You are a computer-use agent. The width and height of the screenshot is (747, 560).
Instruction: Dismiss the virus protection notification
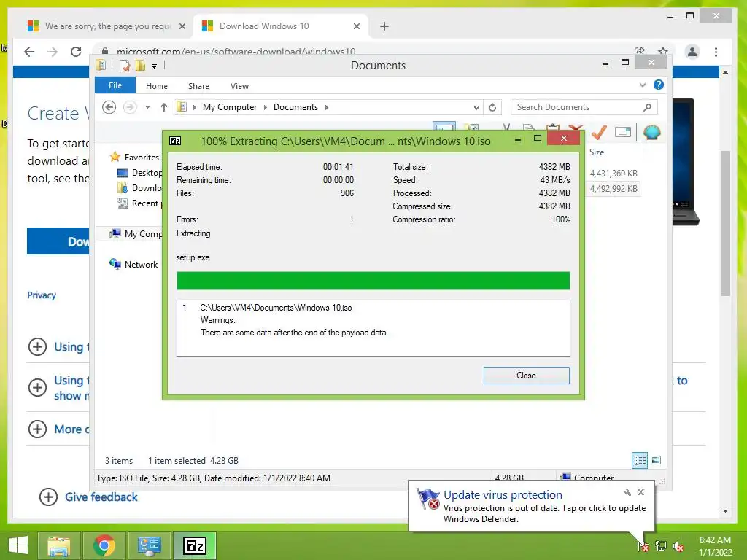pos(640,492)
